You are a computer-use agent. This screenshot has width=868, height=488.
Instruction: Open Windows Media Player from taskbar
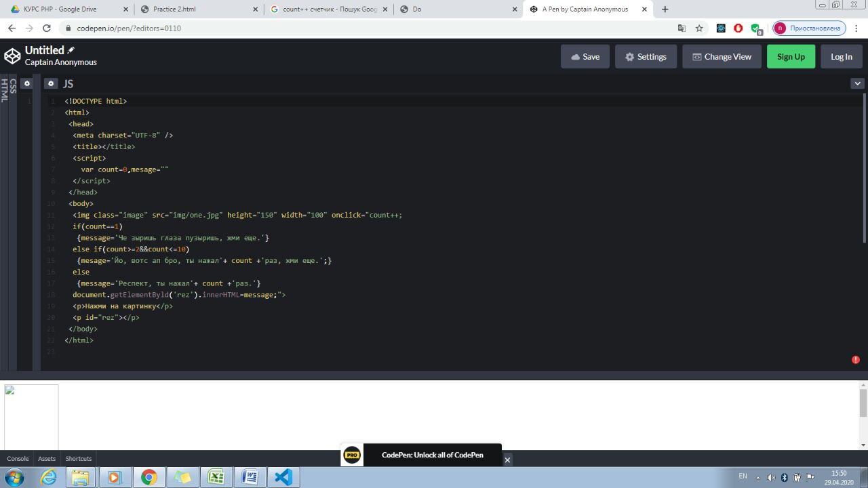click(114, 477)
